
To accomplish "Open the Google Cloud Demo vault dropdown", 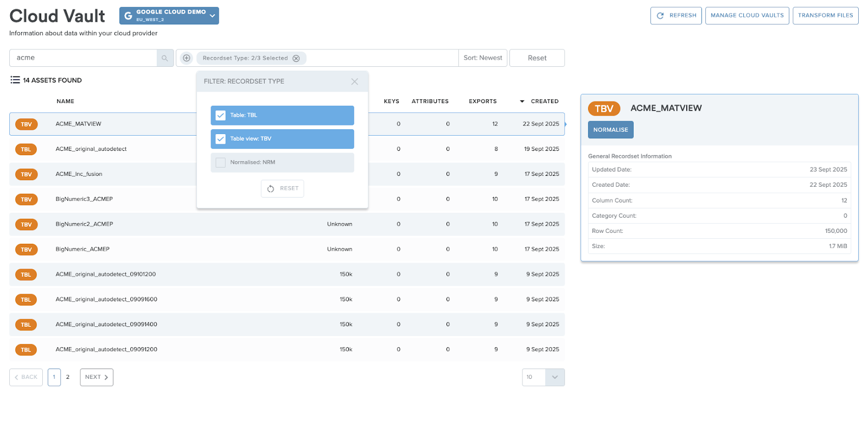I will click(x=169, y=16).
